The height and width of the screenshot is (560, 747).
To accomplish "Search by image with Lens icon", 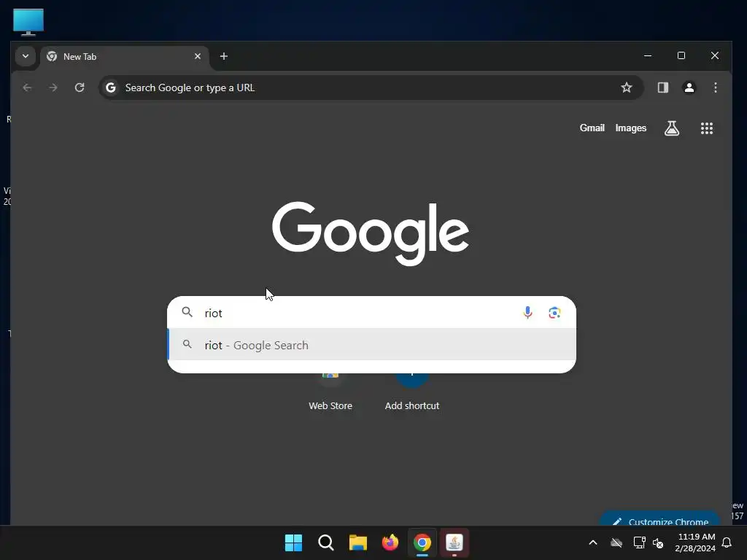I will tap(554, 313).
